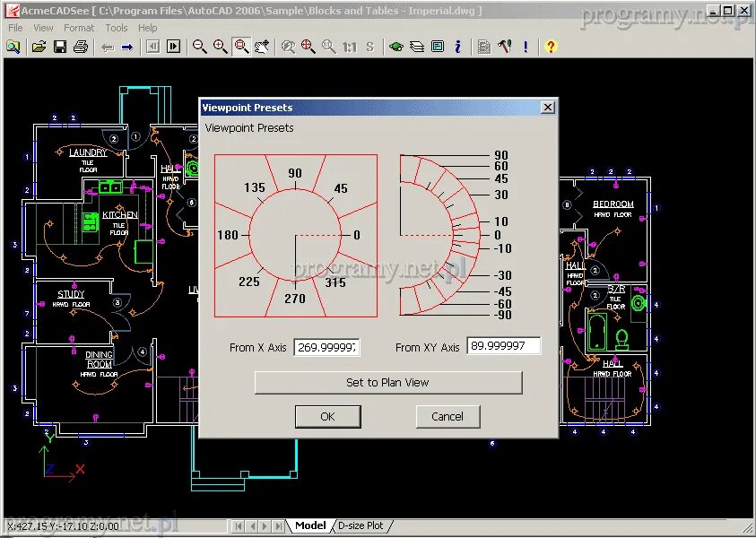Screen dimensions: 756x538
Task: Click the yellow Help question icon
Action: pos(551,47)
